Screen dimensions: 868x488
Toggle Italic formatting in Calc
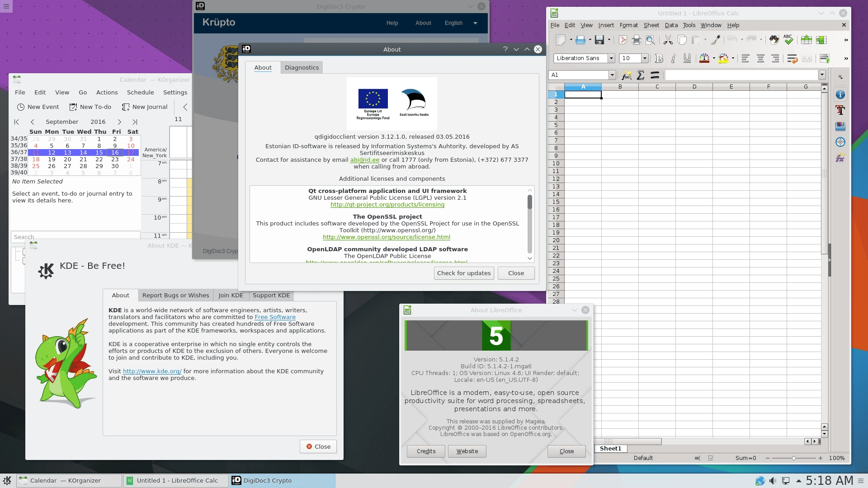(673, 58)
